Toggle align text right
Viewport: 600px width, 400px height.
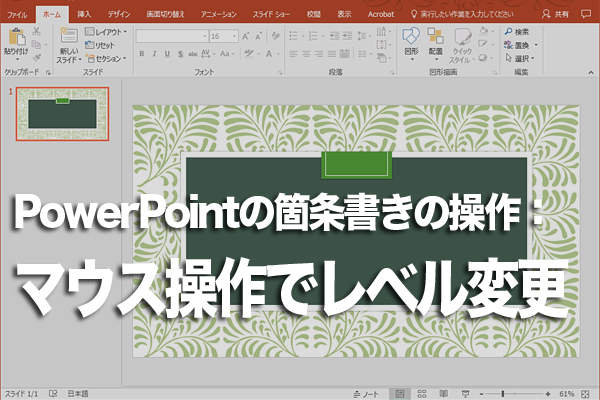[x=319, y=54]
